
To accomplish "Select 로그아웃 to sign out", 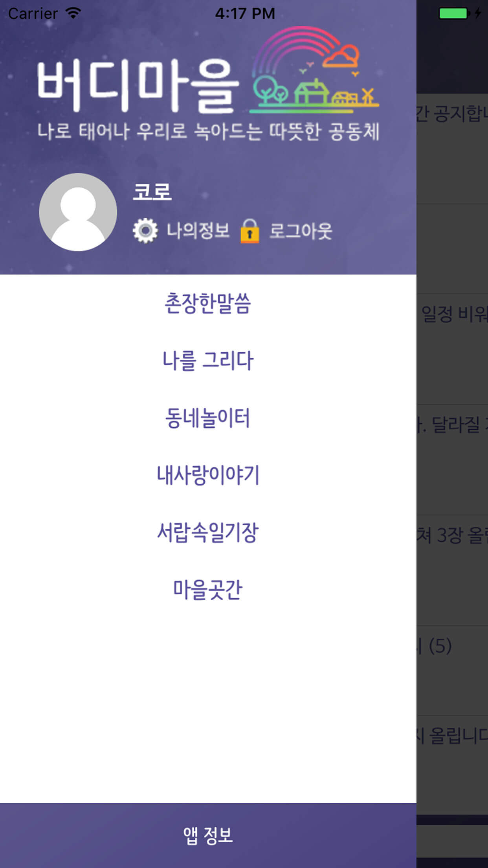I will point(301,231).
